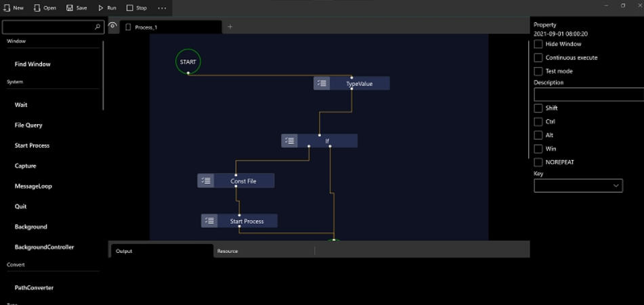The width and height of the screenshot is (644, 305).
Task: Select Find Window in the sidebar
Action: 33,64
